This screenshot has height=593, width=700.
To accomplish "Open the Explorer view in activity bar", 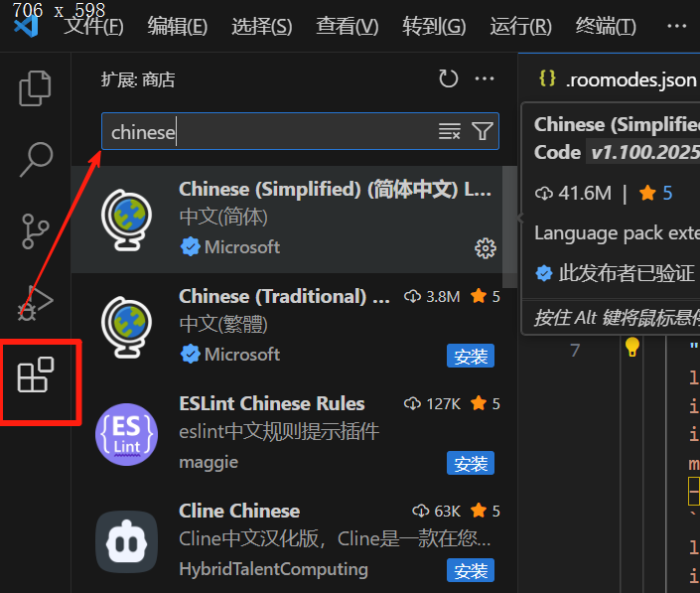I will [35, 88].
